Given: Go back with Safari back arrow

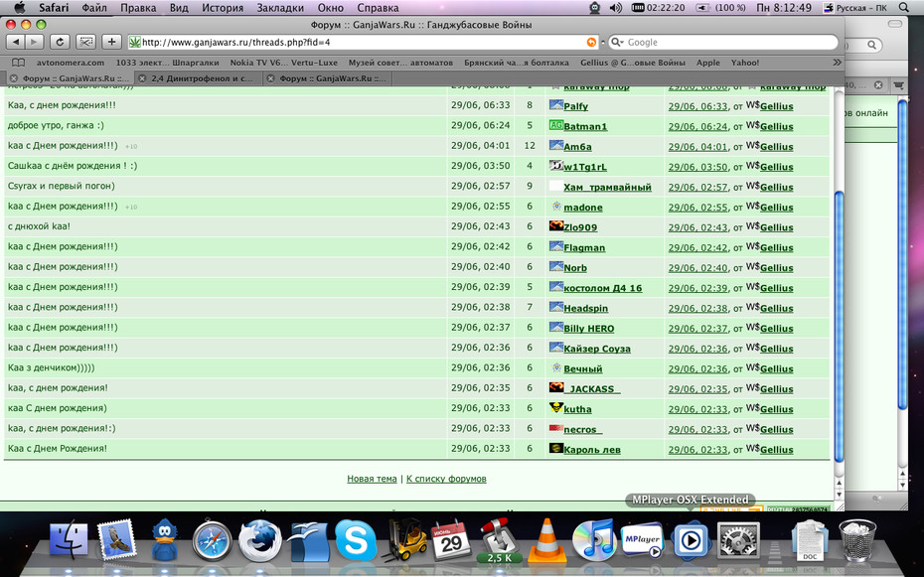Looking at the screenshot, I should coord(16,42).
